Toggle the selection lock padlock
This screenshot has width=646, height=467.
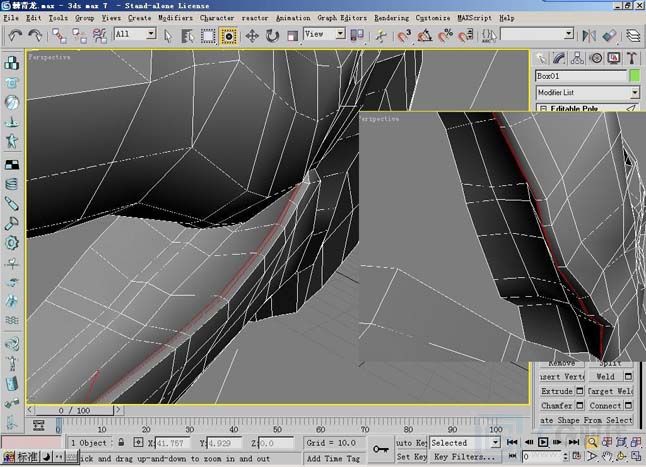tap(121, 442)
